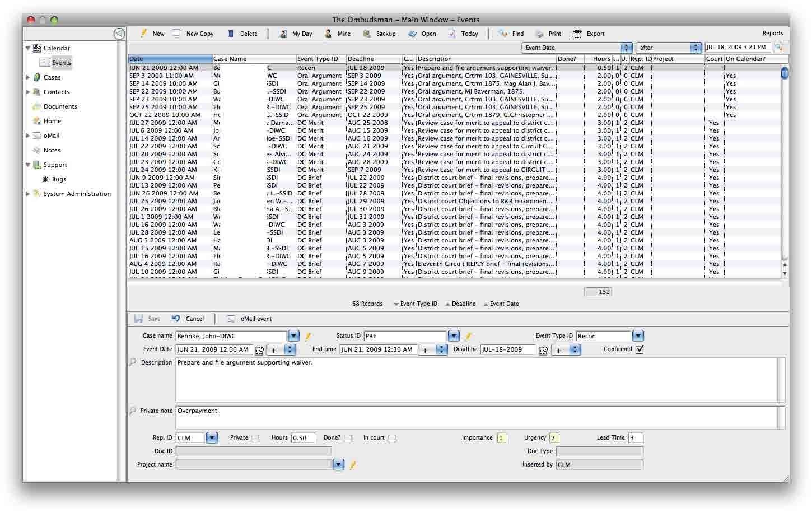Open the Event Type ID dropdown
This screenshot has width=812, height=513.
pyautogui.click(x=638, y=336)
